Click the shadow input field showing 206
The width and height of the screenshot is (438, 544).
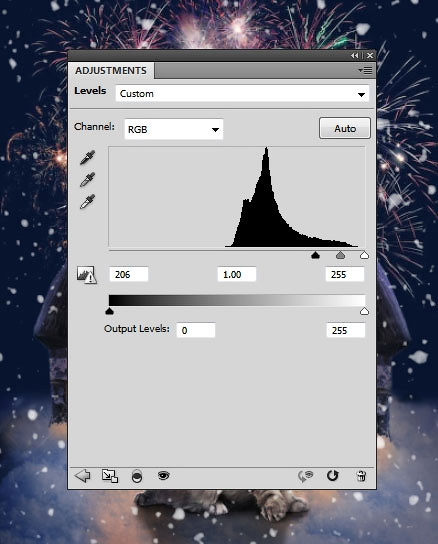click(x=129, y=274)
